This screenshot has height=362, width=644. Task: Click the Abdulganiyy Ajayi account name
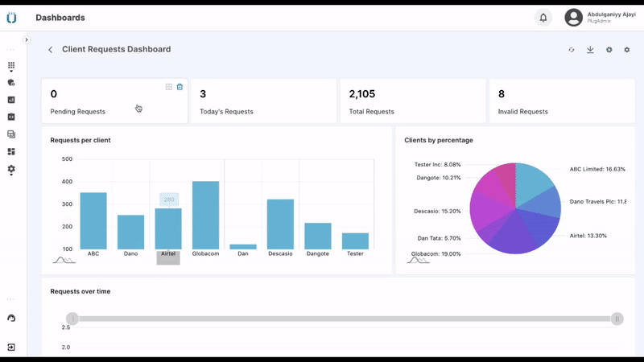(x=611, y=14)
